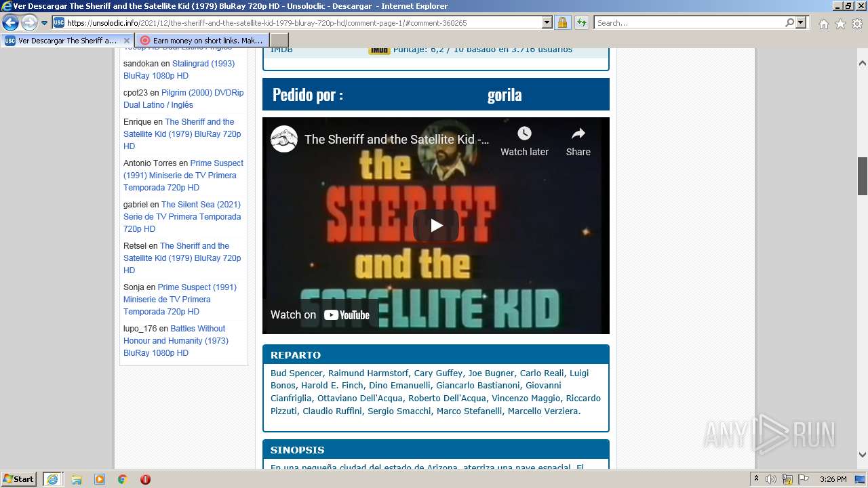868x488 pixels.
Task: Open Internet Explorer from the taskbar
Action: tap(52, 479)
